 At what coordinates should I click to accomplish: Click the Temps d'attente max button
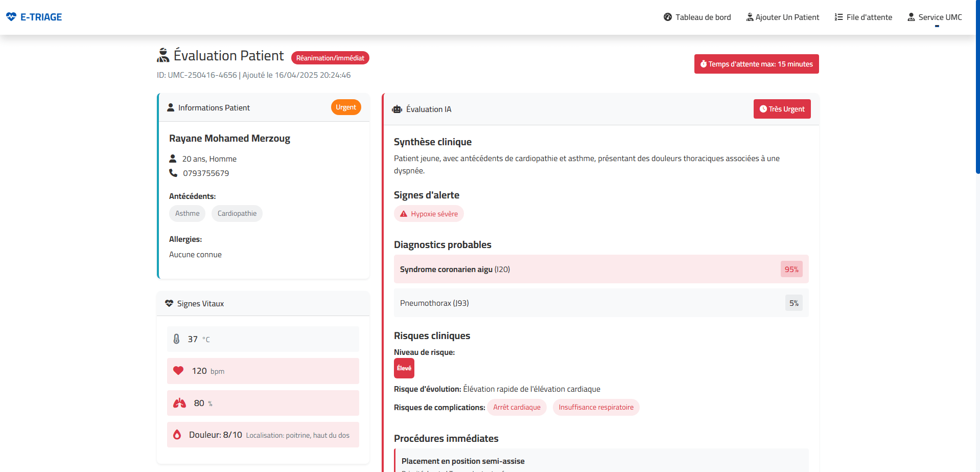point(756,64)
